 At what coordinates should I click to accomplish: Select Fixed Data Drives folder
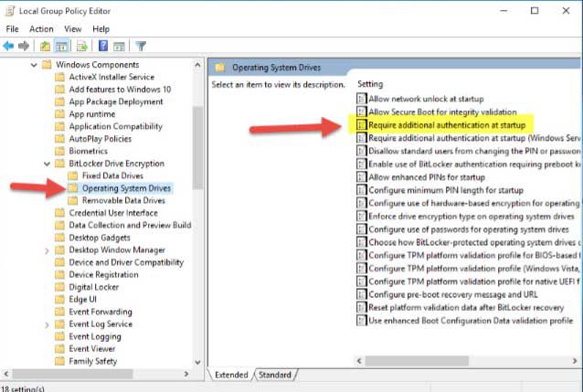pos(112,175)
